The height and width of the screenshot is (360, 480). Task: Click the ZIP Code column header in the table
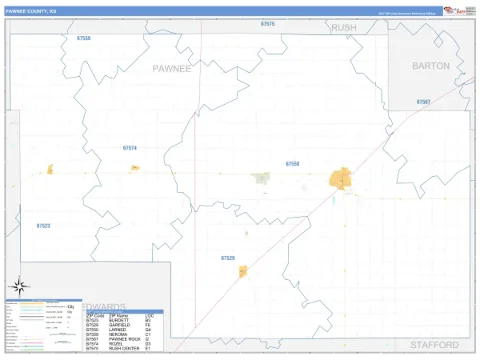tap(95, 316)
